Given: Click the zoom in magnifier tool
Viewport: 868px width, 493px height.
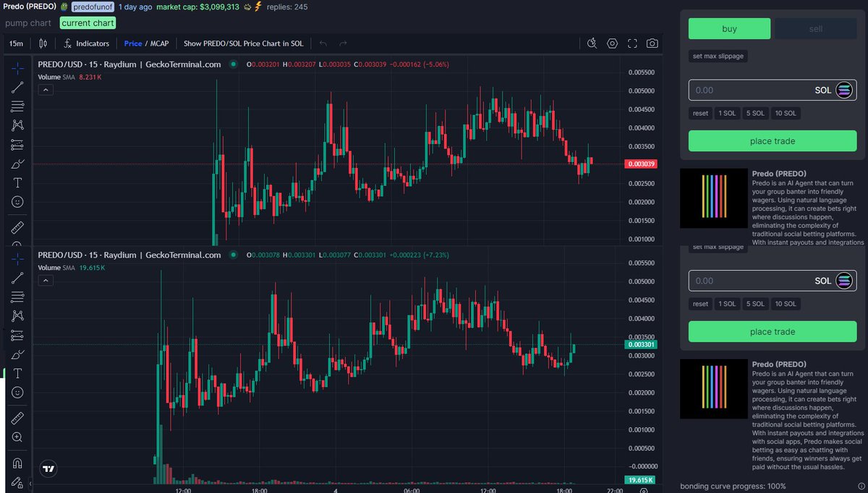Looking at the screenshot, I should point(17,437).
